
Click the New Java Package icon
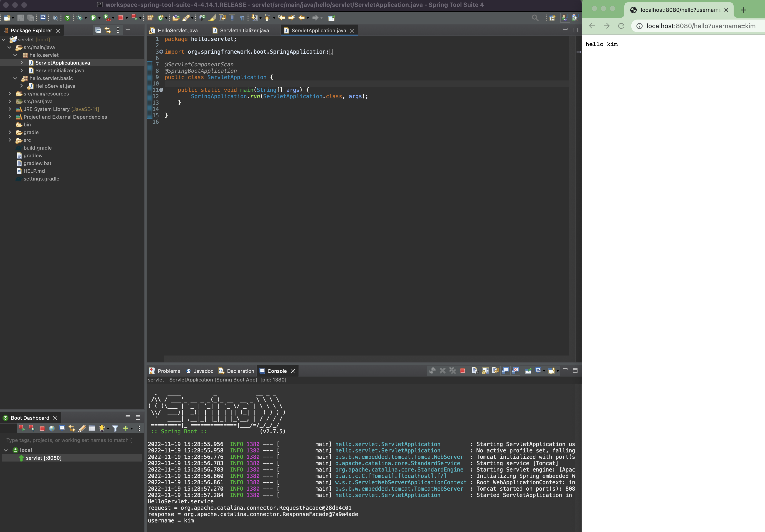(x=150, y=18)
